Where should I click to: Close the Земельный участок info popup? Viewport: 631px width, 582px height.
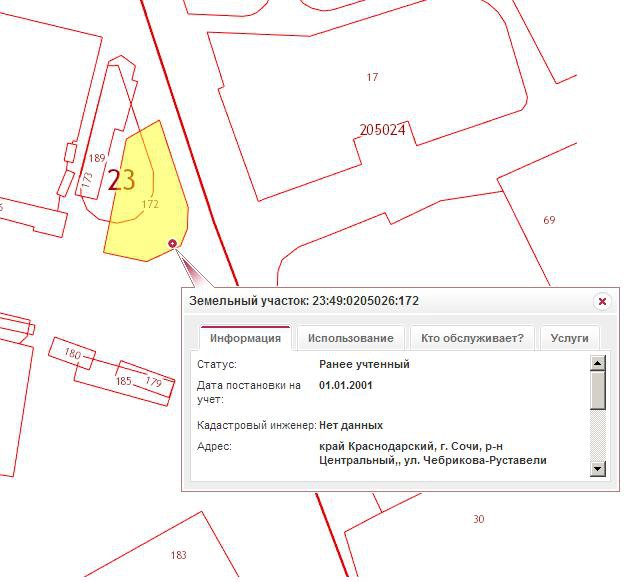tap(602, 301)
